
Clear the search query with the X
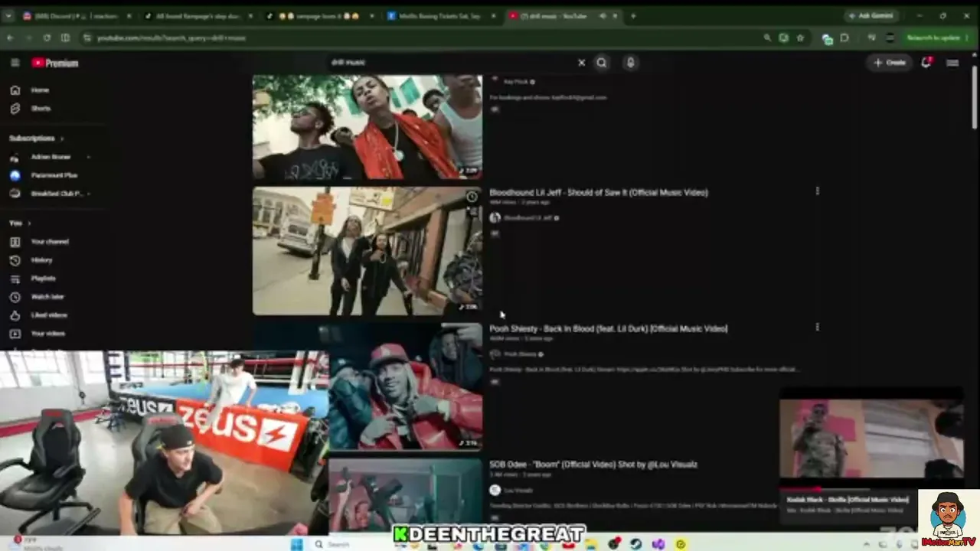[581, 63]
